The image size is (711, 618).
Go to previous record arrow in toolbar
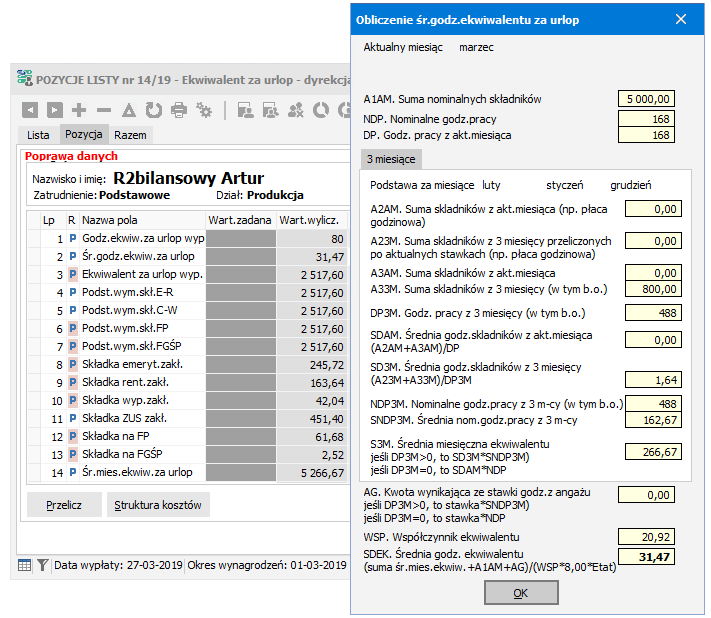[30, 110]
